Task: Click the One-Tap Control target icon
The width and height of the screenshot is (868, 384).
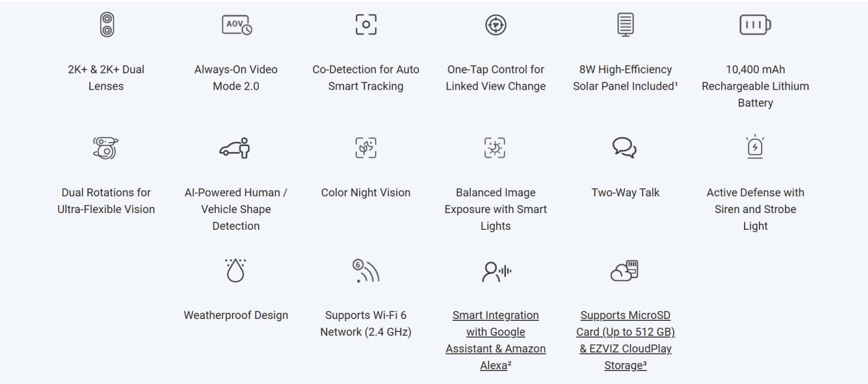Action: [496, 25]
